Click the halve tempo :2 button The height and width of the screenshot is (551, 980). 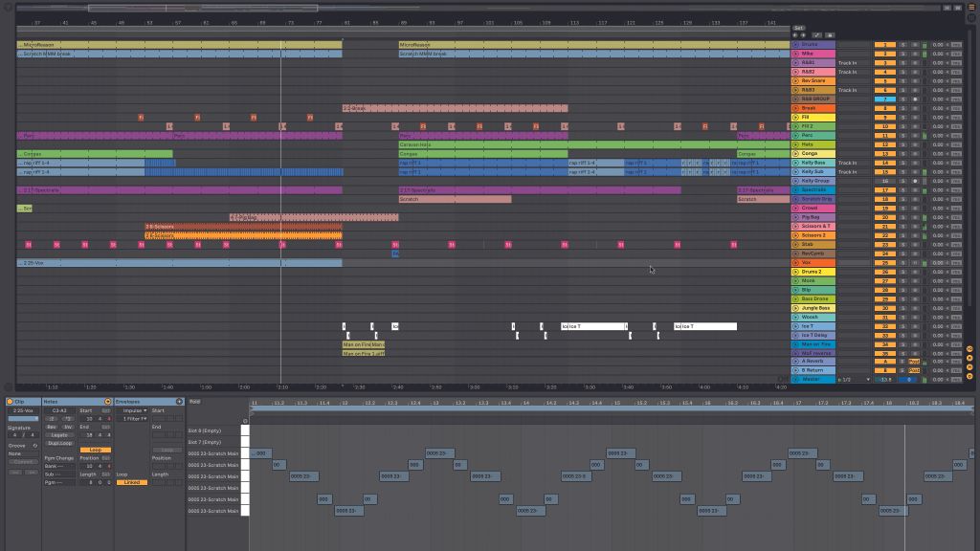click(52, 419)
